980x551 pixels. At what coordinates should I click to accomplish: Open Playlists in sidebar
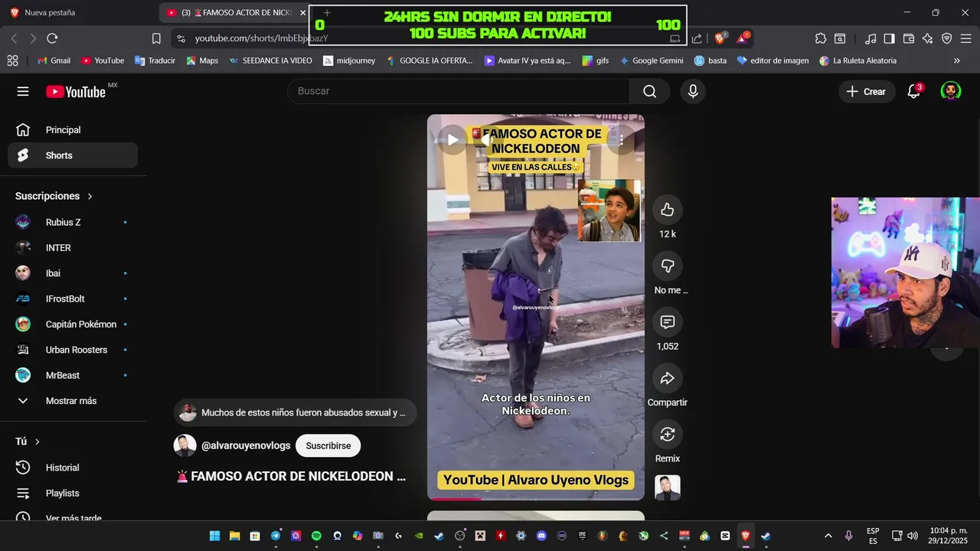pyautogui.click(x=73, y=494)
